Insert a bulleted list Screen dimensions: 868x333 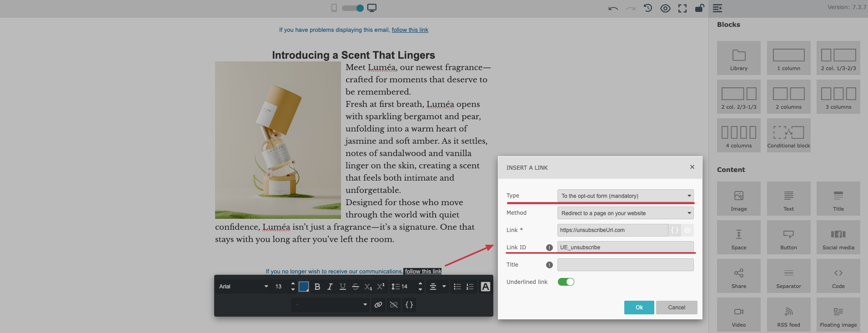click(457, 287)
